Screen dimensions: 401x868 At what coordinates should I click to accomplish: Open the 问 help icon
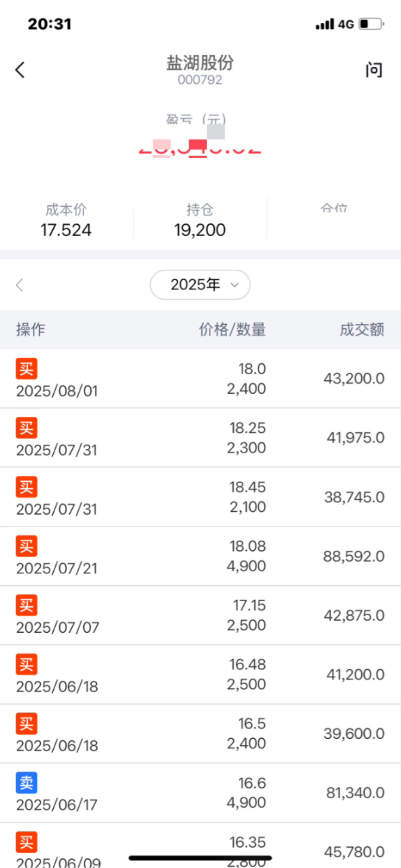click(x=373, y=70)
